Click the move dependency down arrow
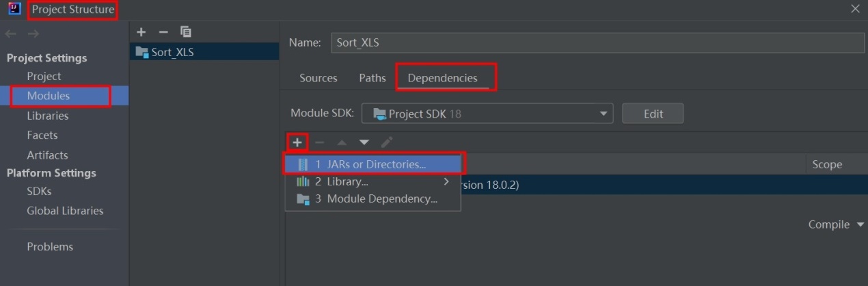868x286 pixels. (x=364, y=142)
